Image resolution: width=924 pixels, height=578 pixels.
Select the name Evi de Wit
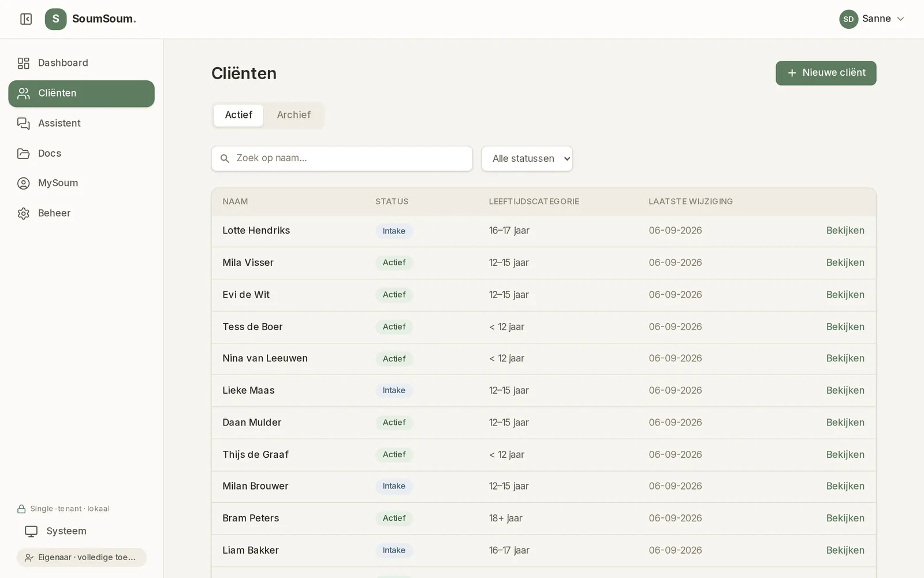(246, 295)
